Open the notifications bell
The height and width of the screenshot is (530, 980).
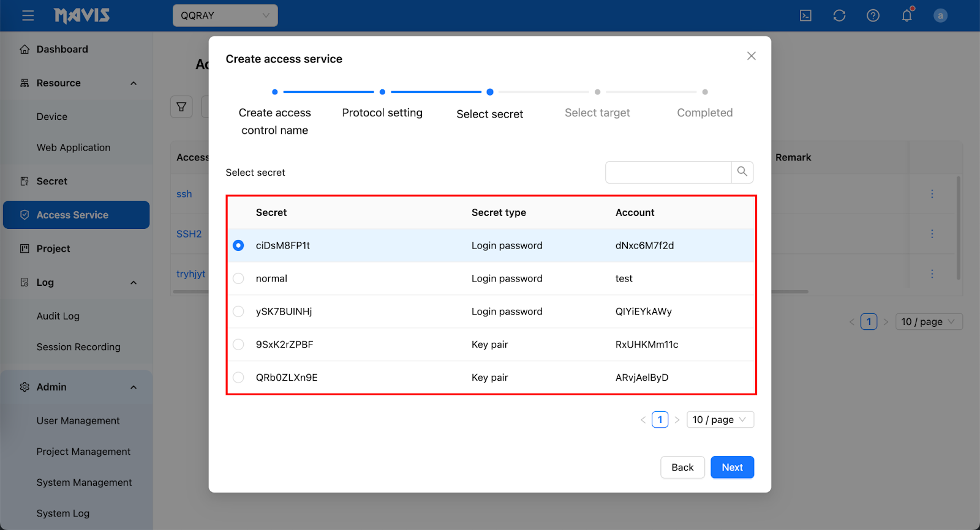907,15
